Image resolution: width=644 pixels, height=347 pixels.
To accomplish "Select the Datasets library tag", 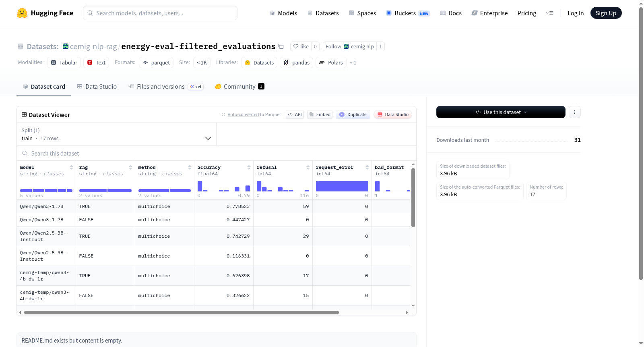I will click(259, 62).
